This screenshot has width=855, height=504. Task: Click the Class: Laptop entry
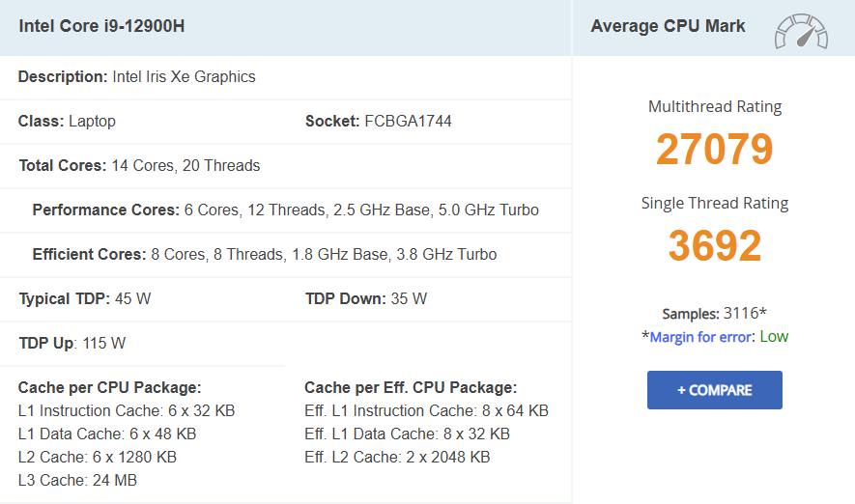[x=67, y=122]
